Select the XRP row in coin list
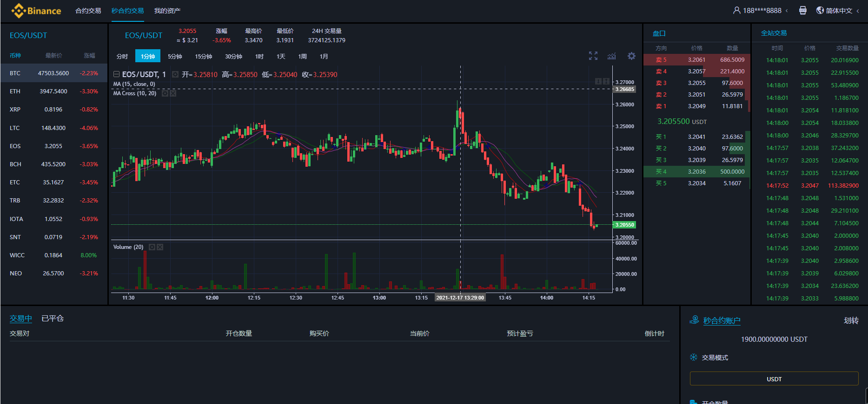The height and width of the screenshot is (404, 868). pyautogui.click(x=54, y=109)
